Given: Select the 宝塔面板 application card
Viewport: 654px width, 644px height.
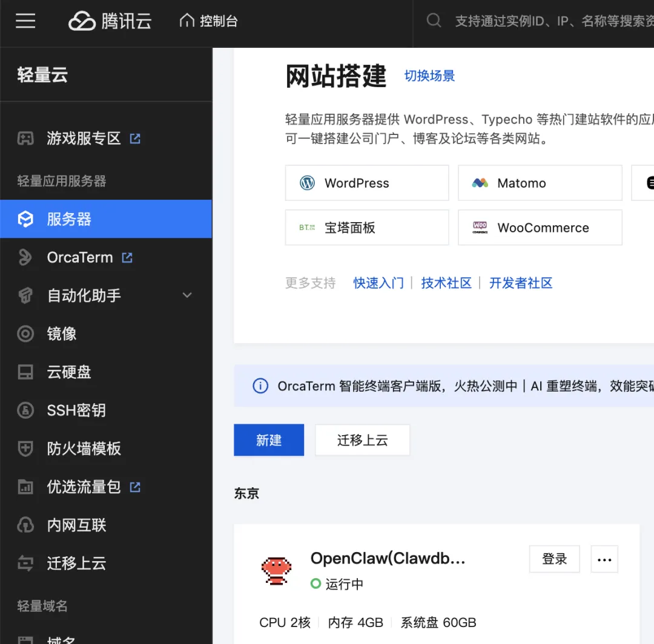Looking at the screenshot, I should tap(367, 228).
